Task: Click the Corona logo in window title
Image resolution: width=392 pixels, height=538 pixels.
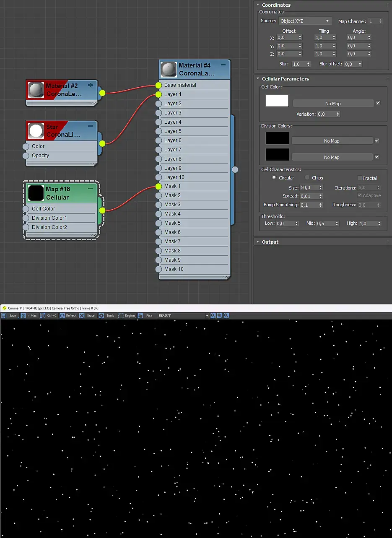Action: pos(4,308)
